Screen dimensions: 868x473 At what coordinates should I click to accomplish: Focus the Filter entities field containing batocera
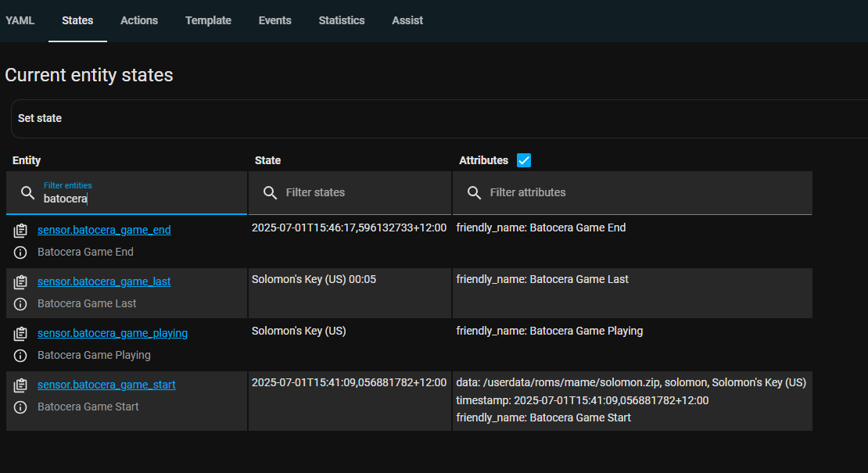pyautogui.click(x=127, y=192)
